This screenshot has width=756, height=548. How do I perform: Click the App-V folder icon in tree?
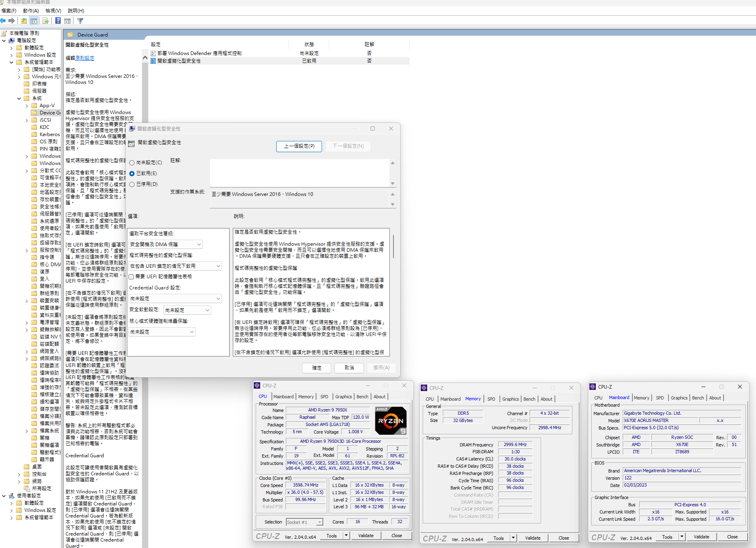[35, 106]
